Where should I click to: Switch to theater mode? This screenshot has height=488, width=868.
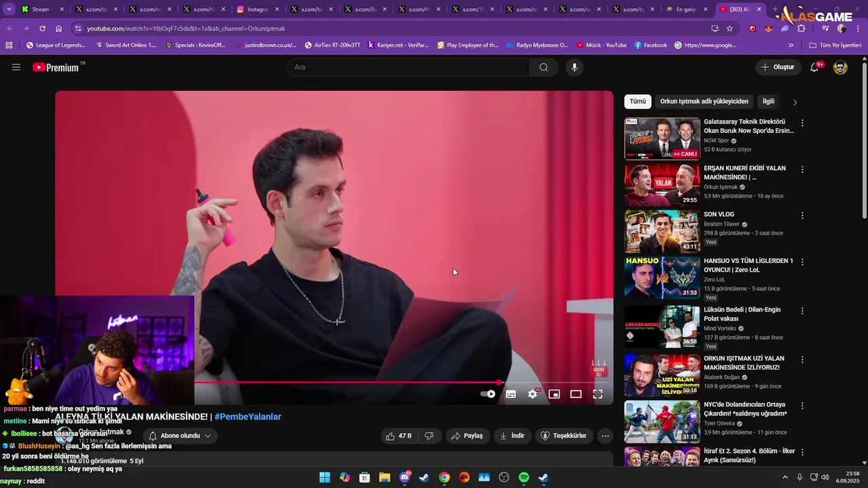click(x=576, y=394)
